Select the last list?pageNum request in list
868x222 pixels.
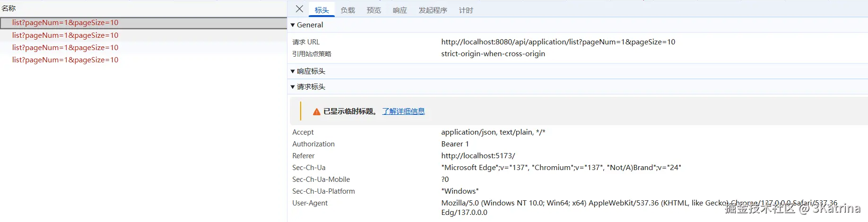tap(65, 60)
